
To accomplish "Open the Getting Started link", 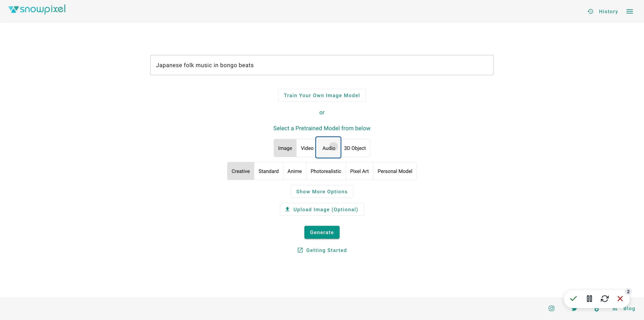I will click(x=322, y=250).
